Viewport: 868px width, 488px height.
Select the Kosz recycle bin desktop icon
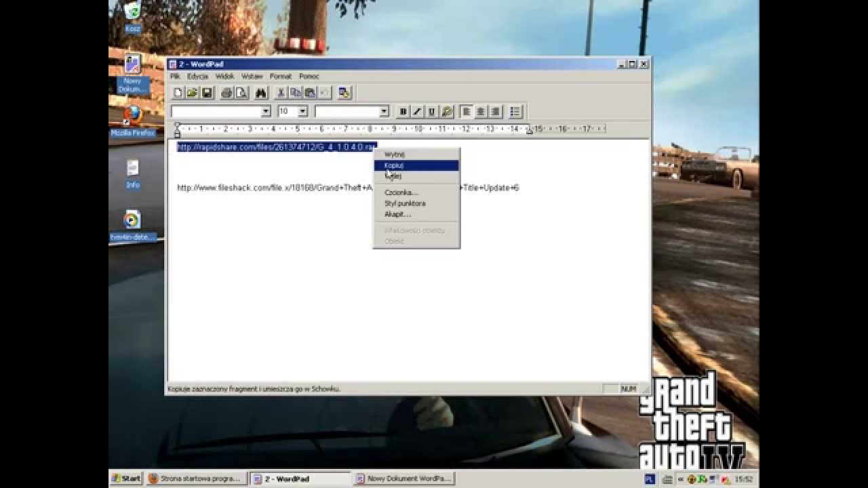133,18
